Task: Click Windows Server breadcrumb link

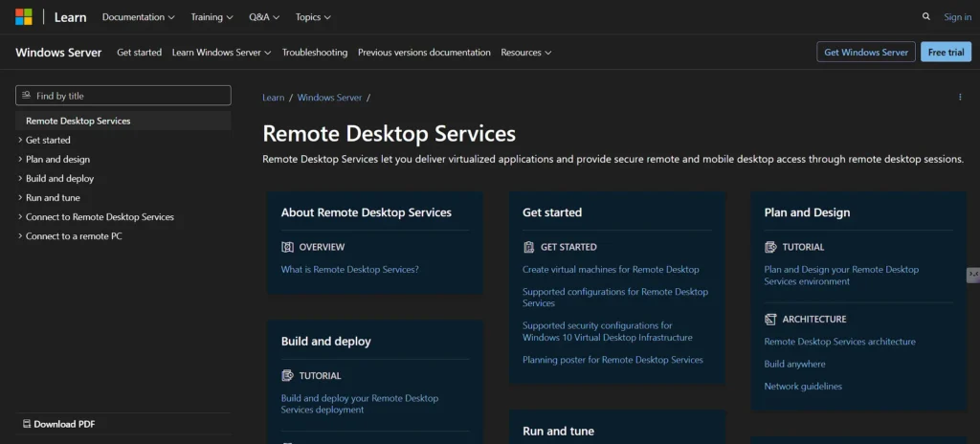Action: [x=329, y=98]
